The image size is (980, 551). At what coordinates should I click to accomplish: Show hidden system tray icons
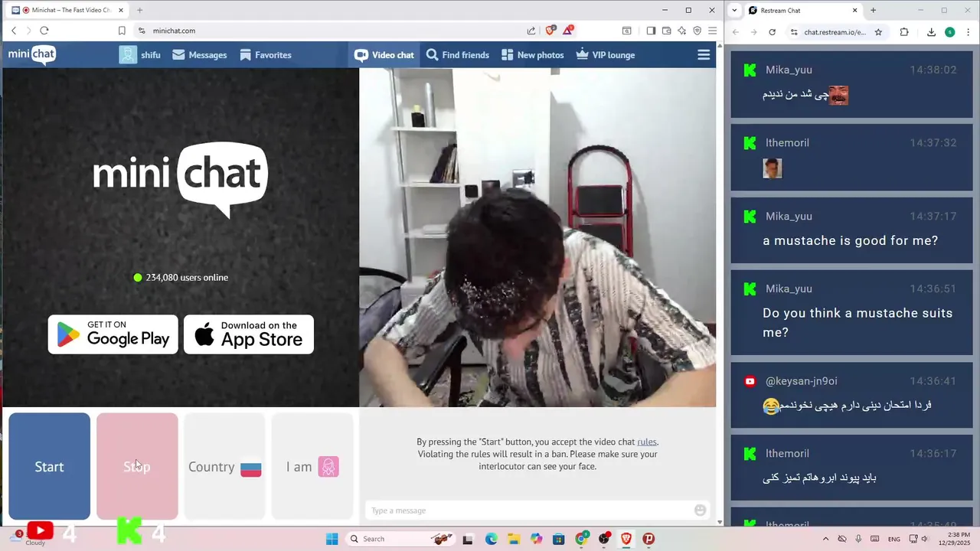click(825, 539)
